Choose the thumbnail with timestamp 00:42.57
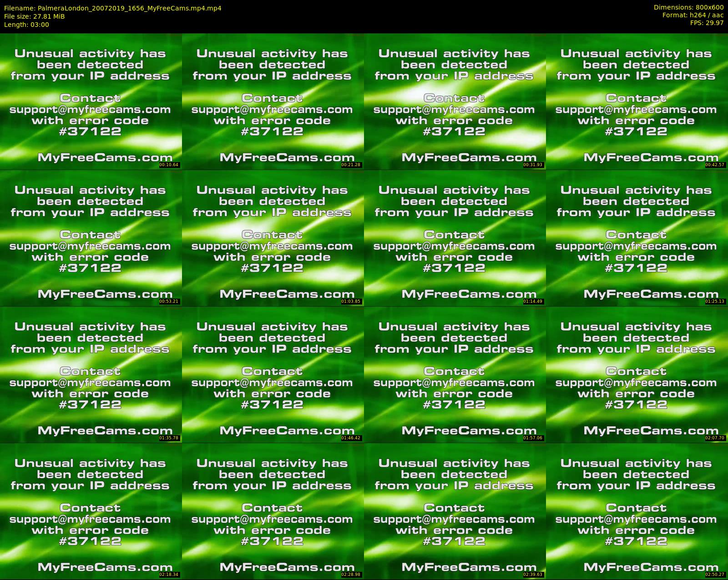The width and height of the screenshot is (728, 580). point(637,102)
